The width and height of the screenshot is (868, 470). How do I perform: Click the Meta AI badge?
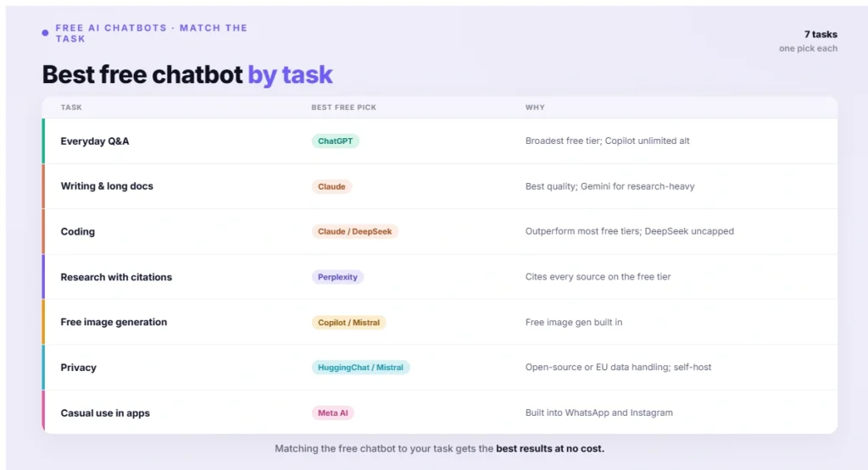pos(332,413)
